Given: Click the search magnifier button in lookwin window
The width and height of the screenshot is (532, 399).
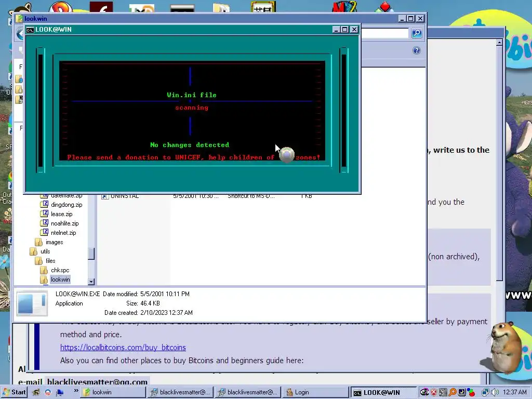Looking at the screenshot, I should pos(417,33).
